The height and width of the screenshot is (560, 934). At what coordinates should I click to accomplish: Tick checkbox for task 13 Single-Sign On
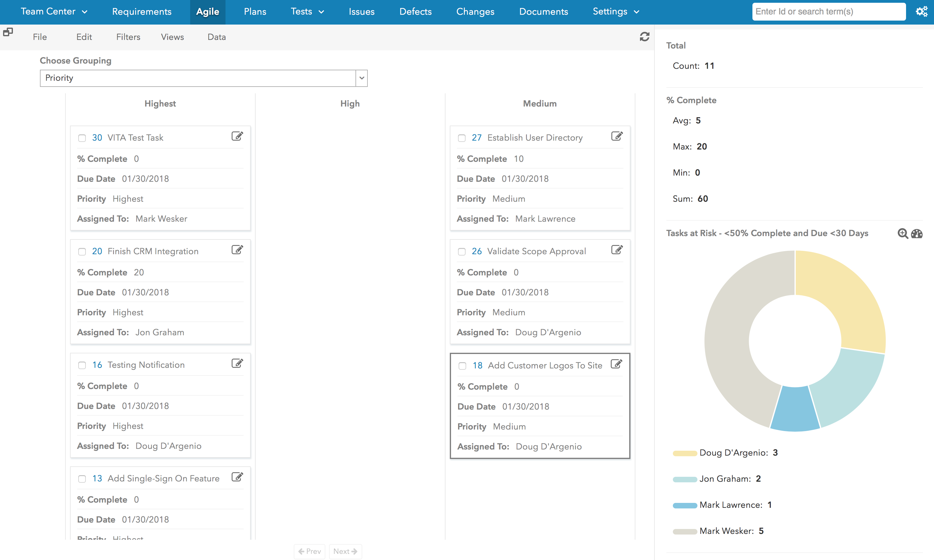click(82, 479)
